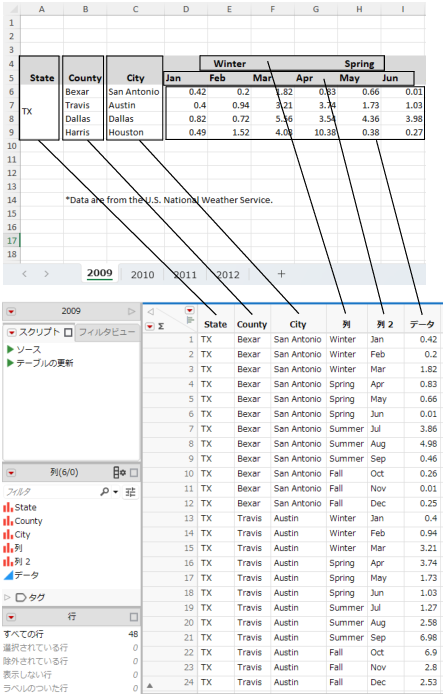
Task: Click the small triangle at grid top-left corner
Action: click(x=150, y=311)
